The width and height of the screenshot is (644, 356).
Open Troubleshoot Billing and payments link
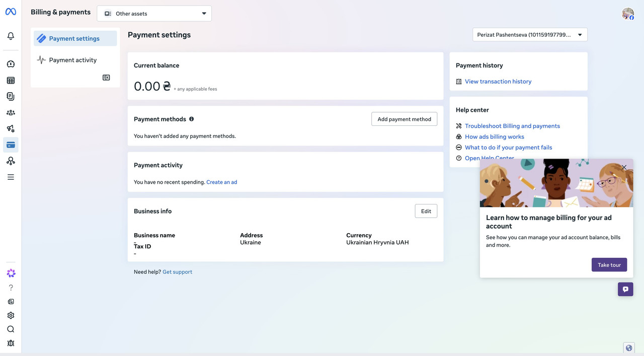[x=512, y=126]
